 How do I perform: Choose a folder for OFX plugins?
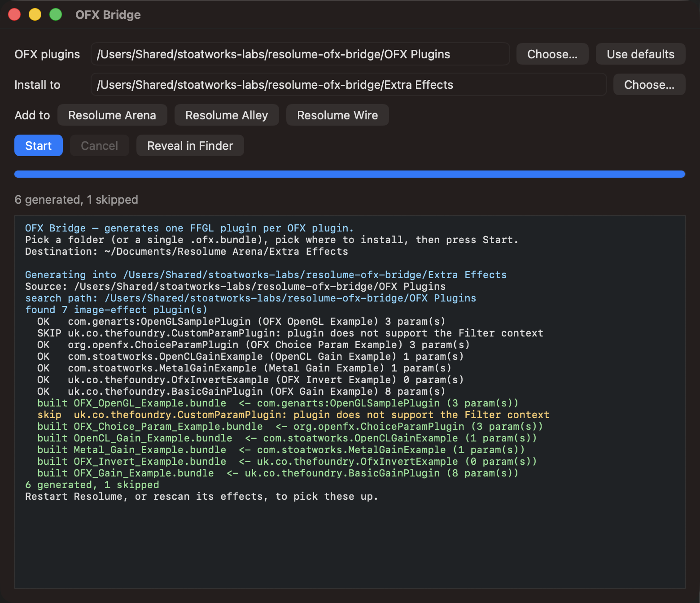pyautogui.click(x=552, y=54)
